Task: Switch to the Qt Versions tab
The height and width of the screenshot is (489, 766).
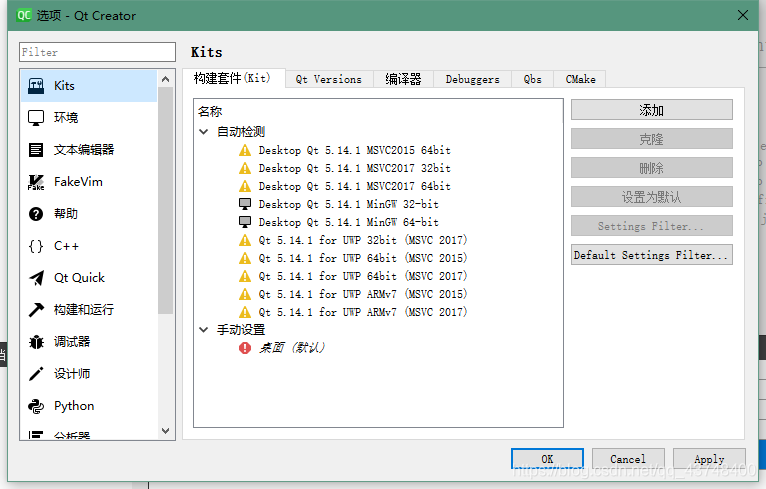Action: click(329, 79)
